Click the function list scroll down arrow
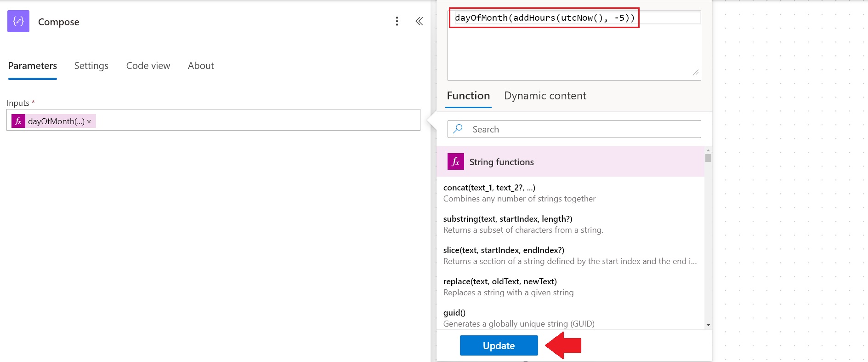 pos(708,325)
